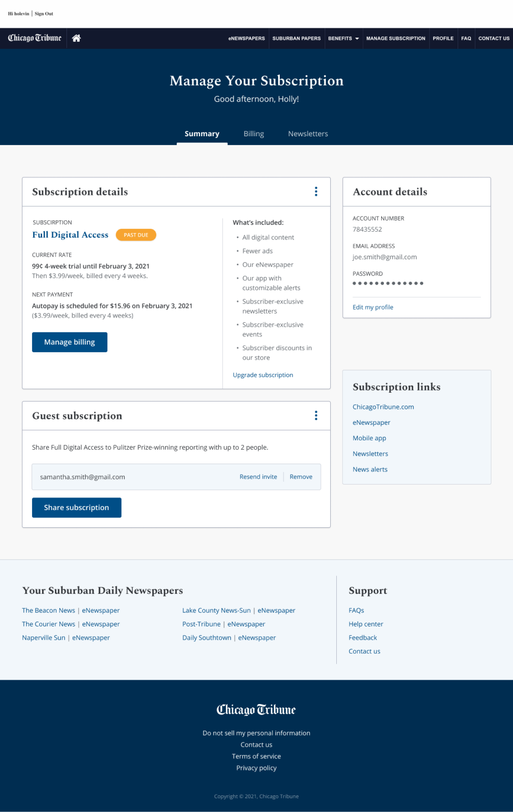Click the Autopay scheduled payment text
513x812 pixels.
point(112,306)
